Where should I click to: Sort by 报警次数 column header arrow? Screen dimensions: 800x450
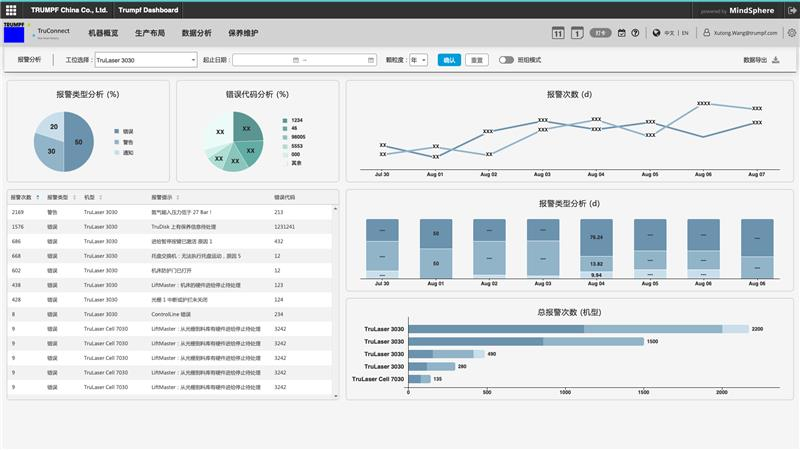point(38,197)
